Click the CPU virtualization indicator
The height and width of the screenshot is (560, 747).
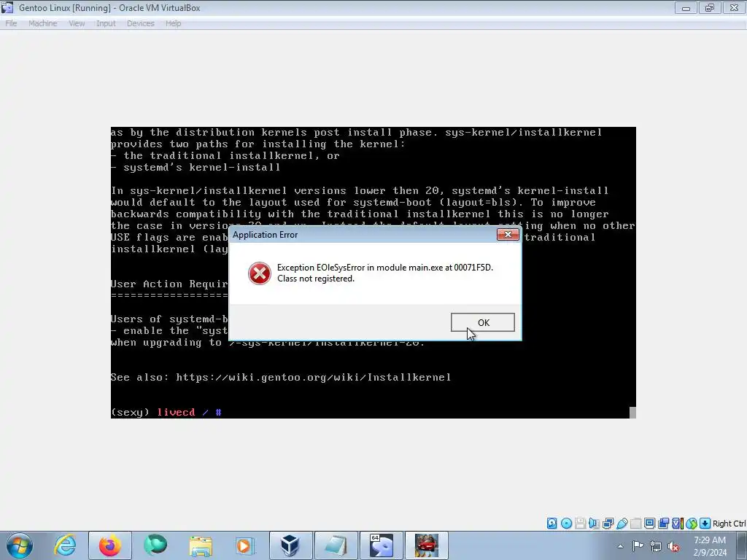tap(678, 524)
